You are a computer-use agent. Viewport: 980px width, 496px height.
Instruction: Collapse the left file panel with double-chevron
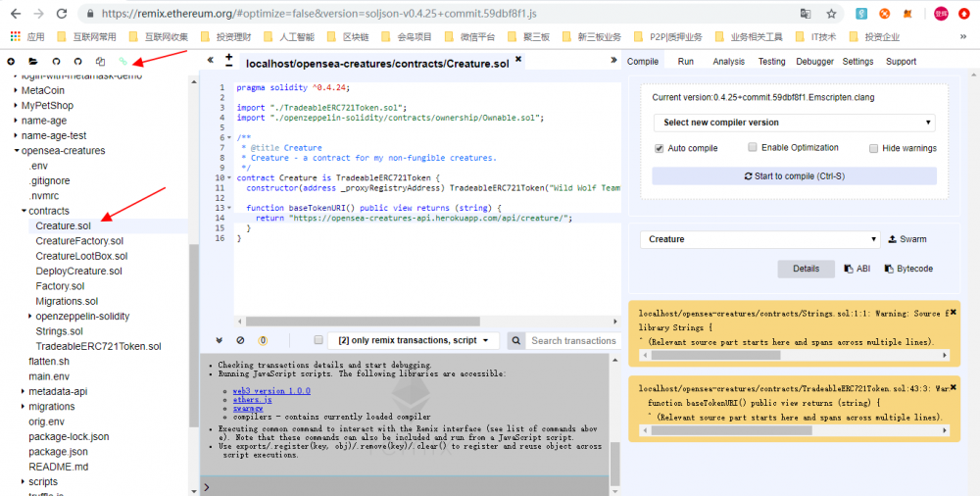pyautogui.click(x=210, y=61)
